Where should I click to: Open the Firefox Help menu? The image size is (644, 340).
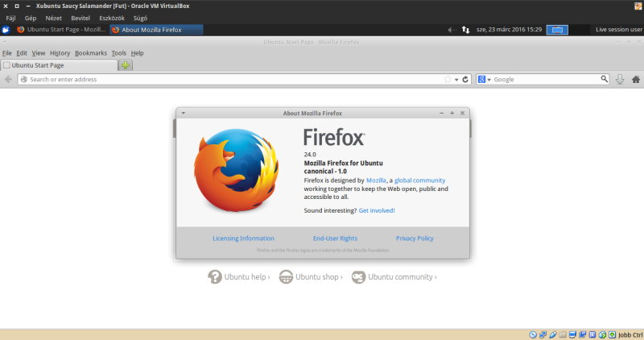pyautogui.click(x=137, y=53)
